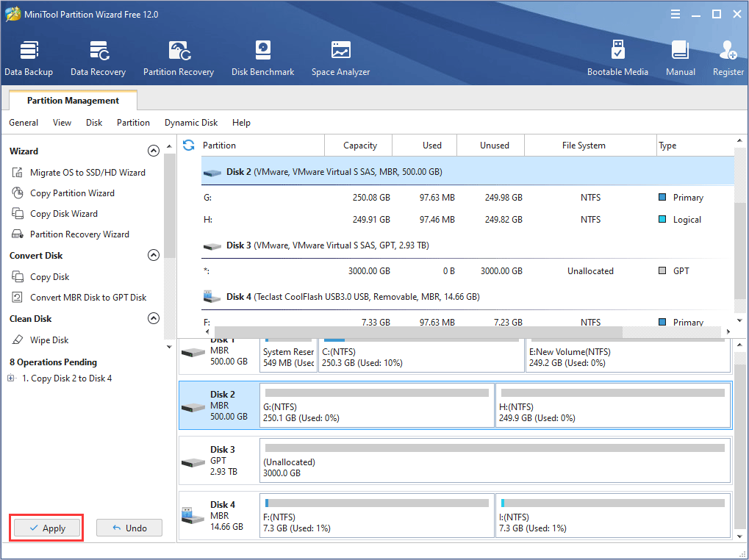
Task: Select Convert MBR Disk to GPT Disk
Action: (88, 298)
